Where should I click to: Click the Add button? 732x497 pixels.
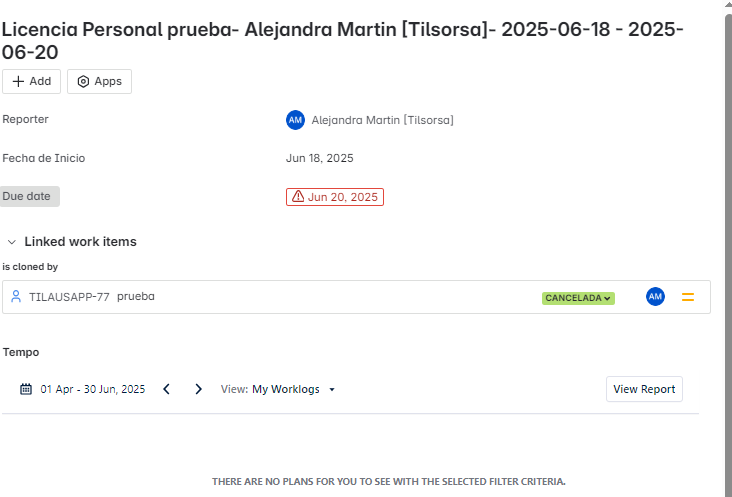click(31, 82)
